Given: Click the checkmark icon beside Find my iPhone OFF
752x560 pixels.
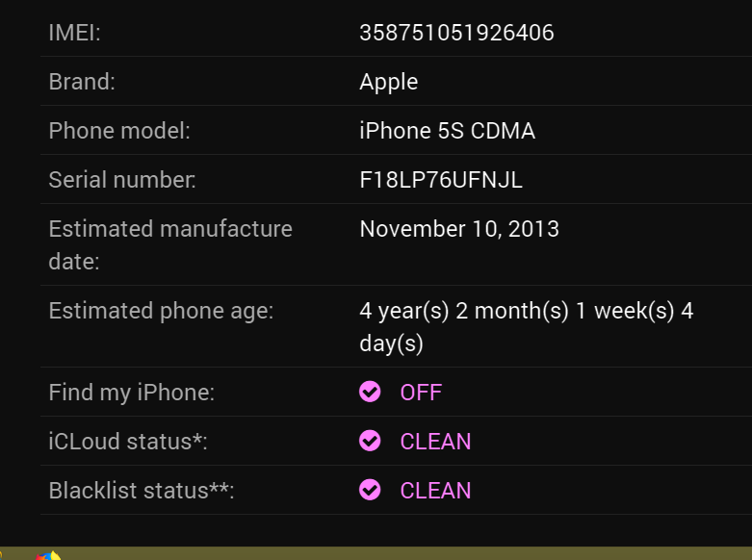Looking at the screenshot, I should [x=370, y=392].
